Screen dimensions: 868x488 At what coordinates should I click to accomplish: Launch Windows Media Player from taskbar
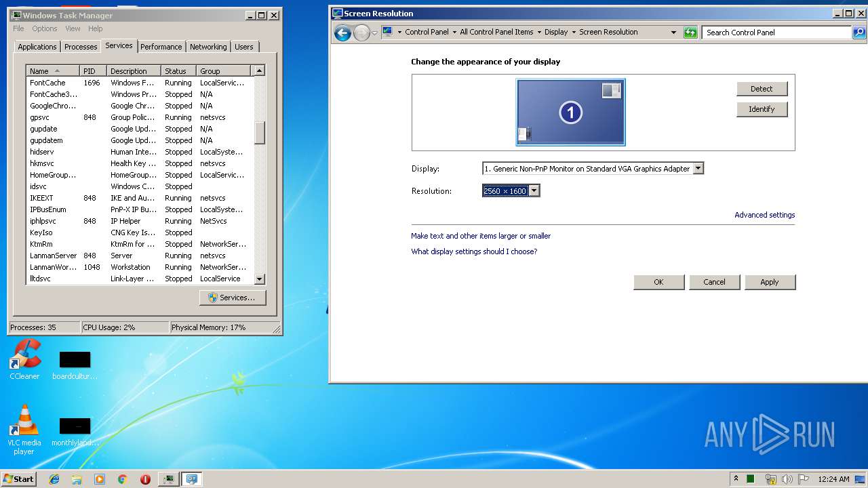tap(100, 479)
